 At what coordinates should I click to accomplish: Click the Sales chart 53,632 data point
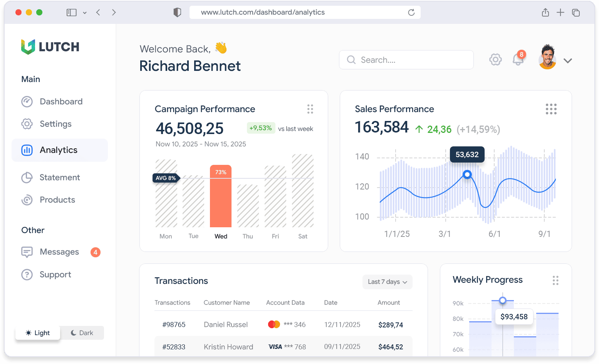467,174
